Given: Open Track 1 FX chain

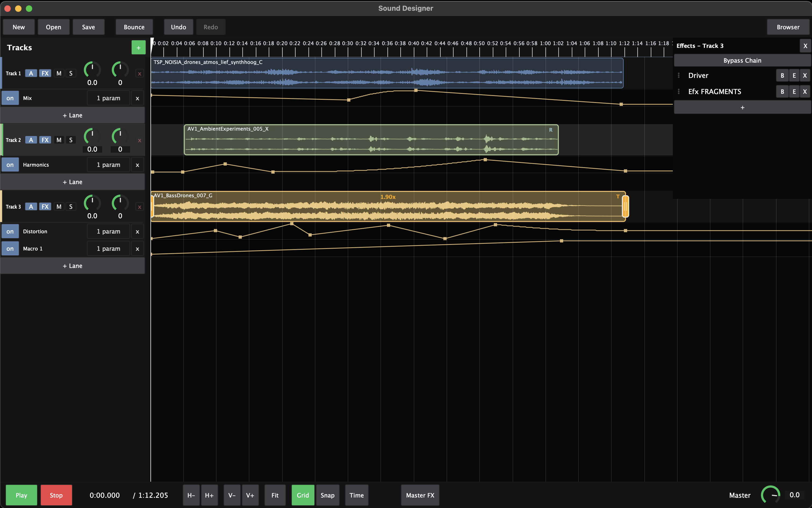Looking at the screenshot, I should (45, 73).
